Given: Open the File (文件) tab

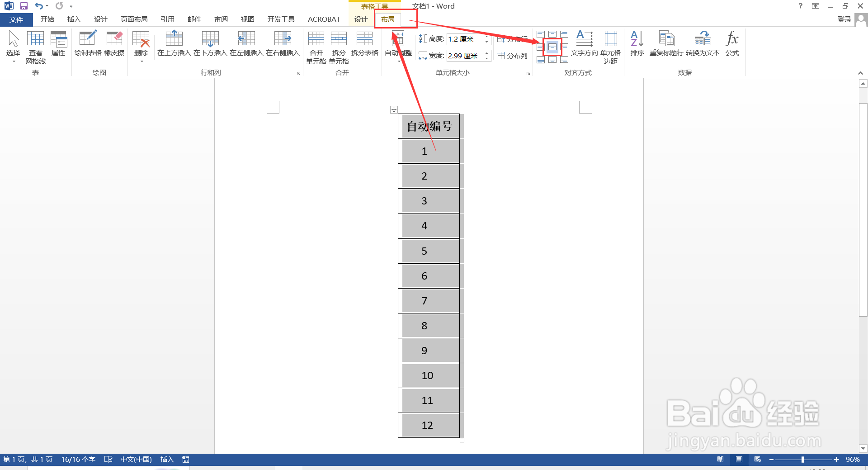Looking at the screenshot, I should (x=16, y=19).
